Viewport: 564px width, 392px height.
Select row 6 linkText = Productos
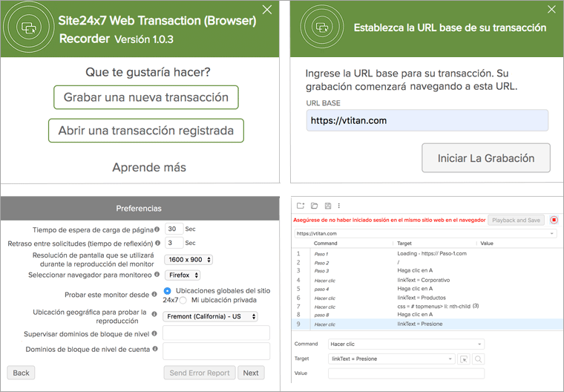click(427, 298)
